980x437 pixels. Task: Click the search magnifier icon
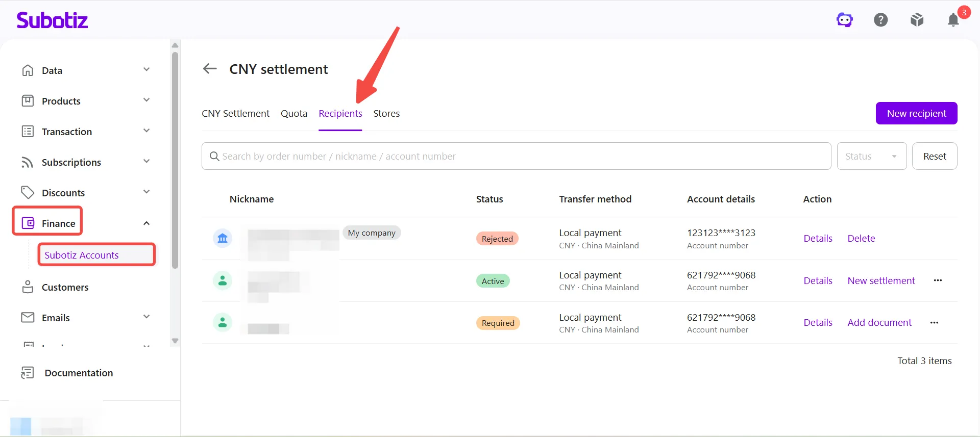point(214,156)
